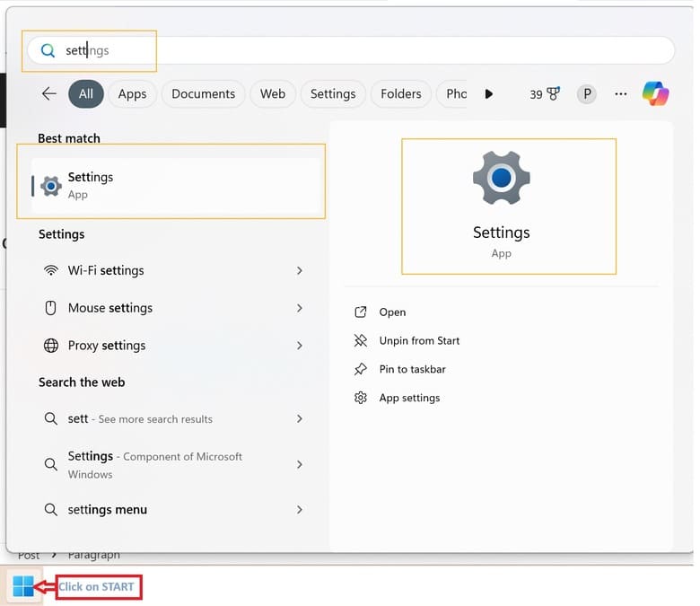700x606 pixels.
Task: Expand the Wi-Fi settings chevron
Action: pyautogui.click(x=299, y=270)
